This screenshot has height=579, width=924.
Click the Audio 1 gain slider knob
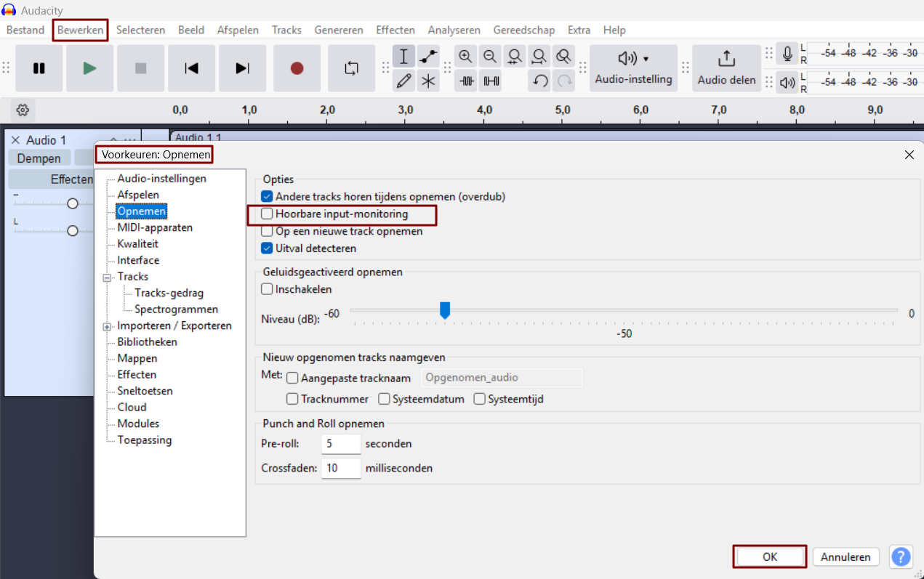point(73,204)
